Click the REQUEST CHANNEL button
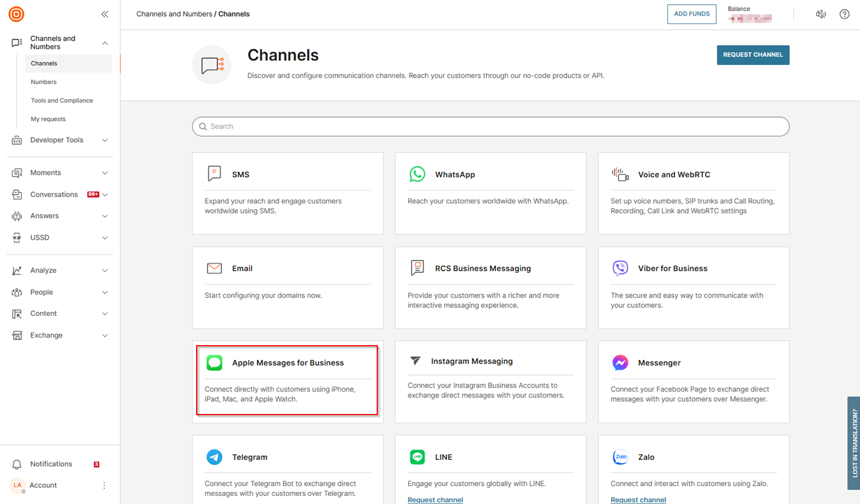Screen dimensions: 860x504 click(x=753, y=55)
